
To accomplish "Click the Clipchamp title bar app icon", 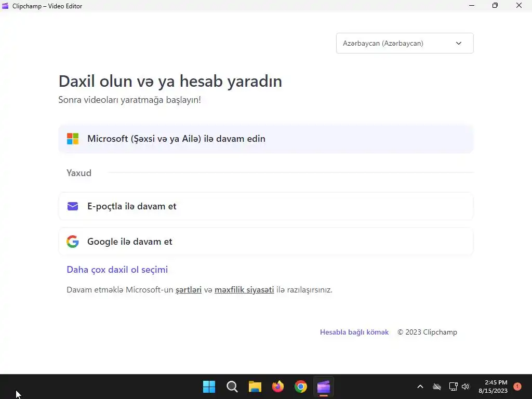I will click(5, 6).
